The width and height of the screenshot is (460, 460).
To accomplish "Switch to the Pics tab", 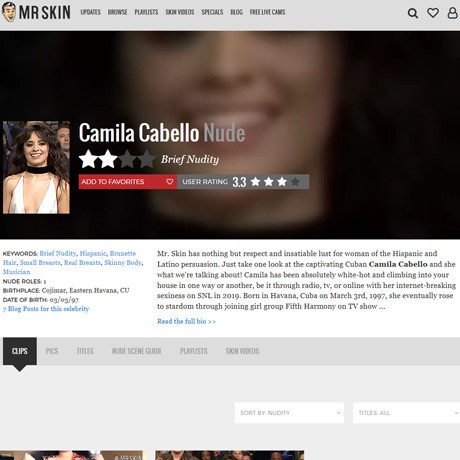I will (x=52, y=351).
